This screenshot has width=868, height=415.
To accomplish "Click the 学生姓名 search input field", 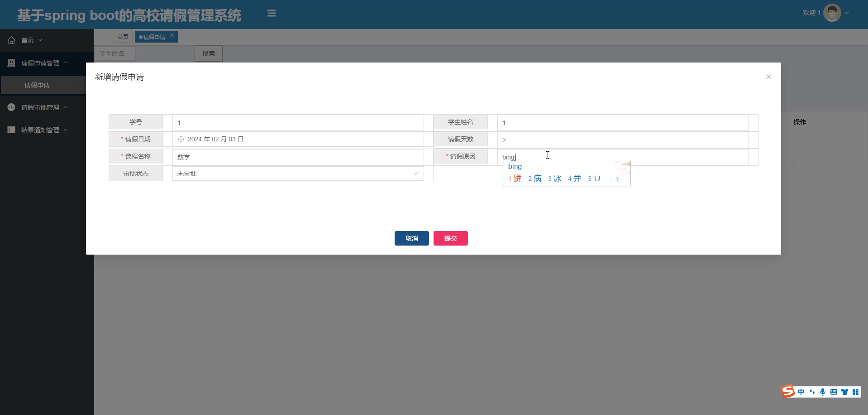I will [x=115, y=53].
